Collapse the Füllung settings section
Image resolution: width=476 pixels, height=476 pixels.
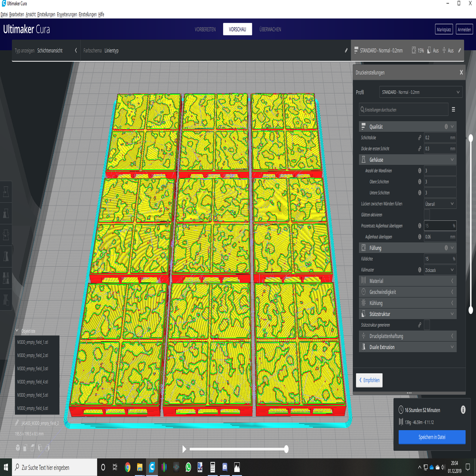click(x=452, y=248)
